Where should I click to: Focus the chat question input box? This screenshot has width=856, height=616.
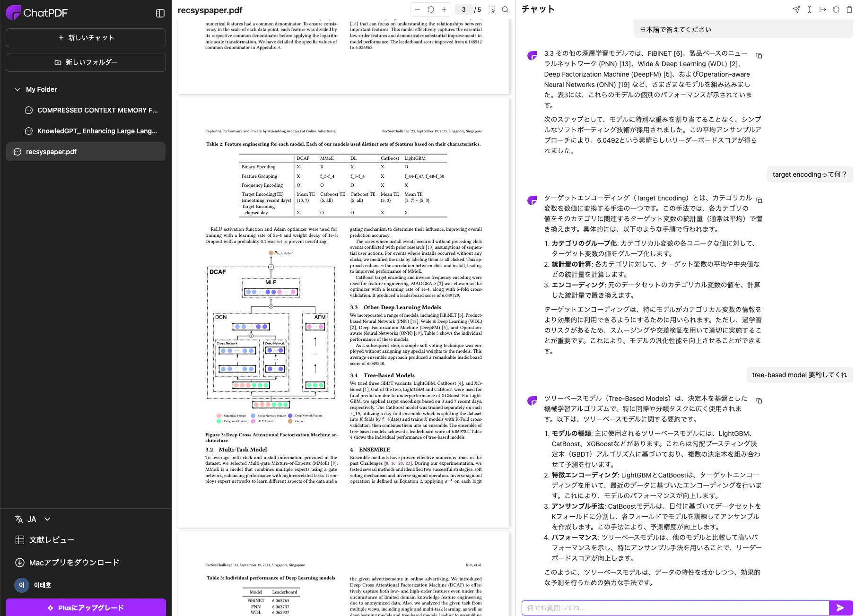pyautogui.click(x=675, y=608)
